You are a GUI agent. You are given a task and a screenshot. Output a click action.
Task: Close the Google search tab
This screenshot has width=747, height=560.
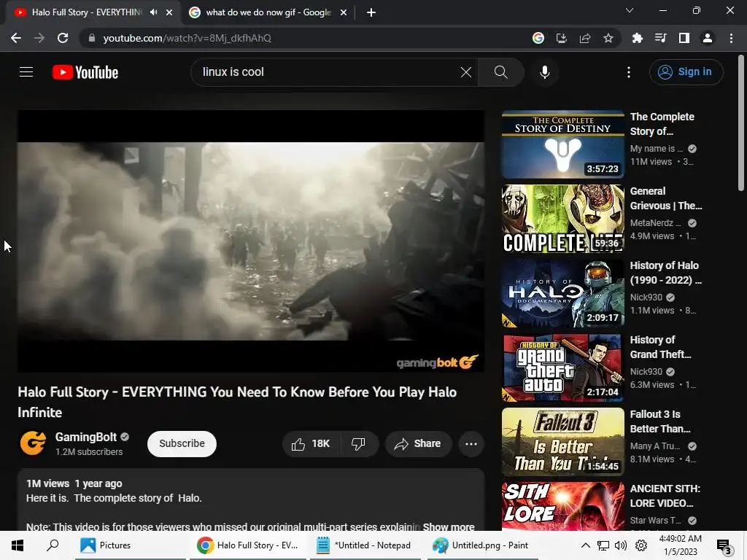344,12
